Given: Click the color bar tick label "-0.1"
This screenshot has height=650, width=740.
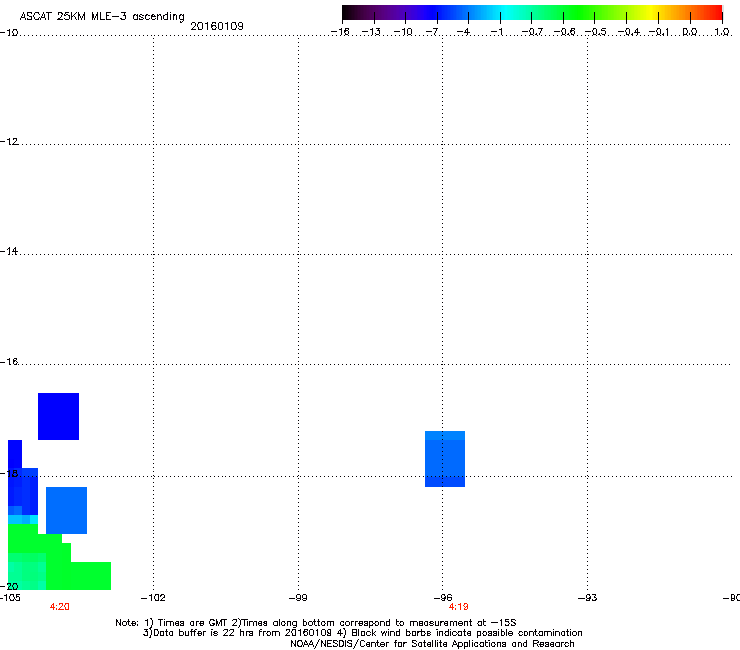Looking at the screenshot, I should coord(659,32).
